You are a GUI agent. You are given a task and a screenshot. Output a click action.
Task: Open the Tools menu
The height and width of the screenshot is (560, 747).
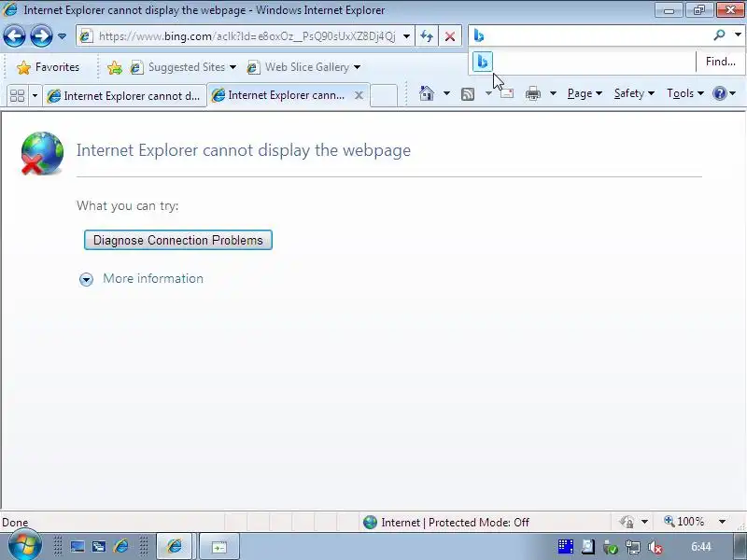pos(685,93)
